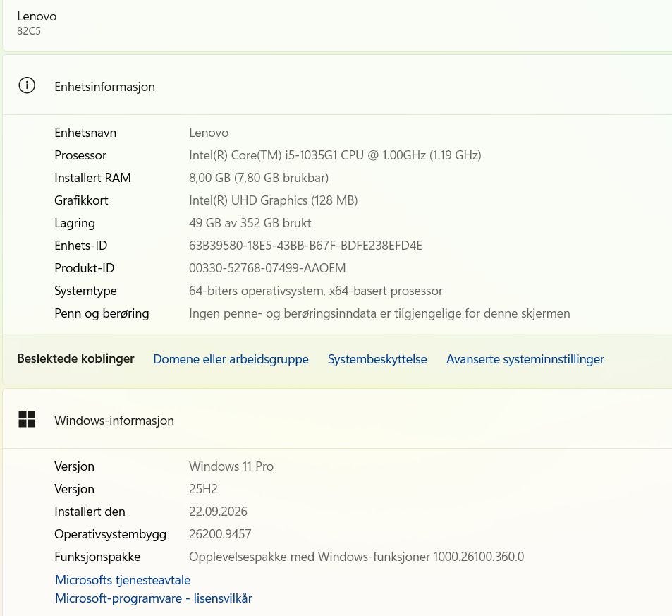Select the Systemtype value "64-biters operativsystem"
672x616 pixels.
point(257,291)
